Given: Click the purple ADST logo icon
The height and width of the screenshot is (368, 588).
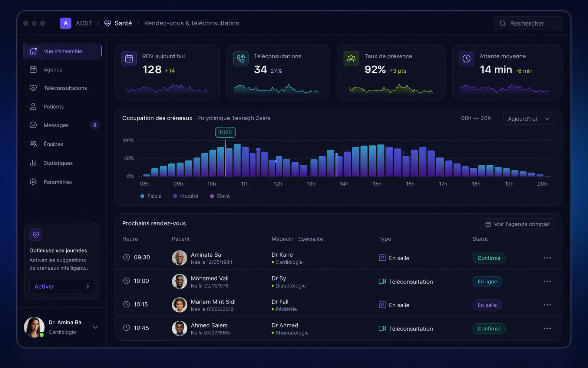Looking at the screenshot, I should (x=66, y=23).
